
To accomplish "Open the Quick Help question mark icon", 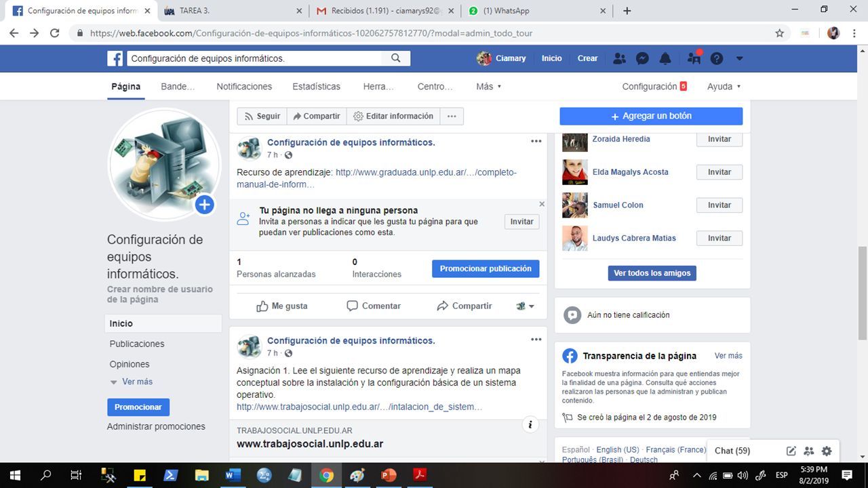I will (717, 58).
